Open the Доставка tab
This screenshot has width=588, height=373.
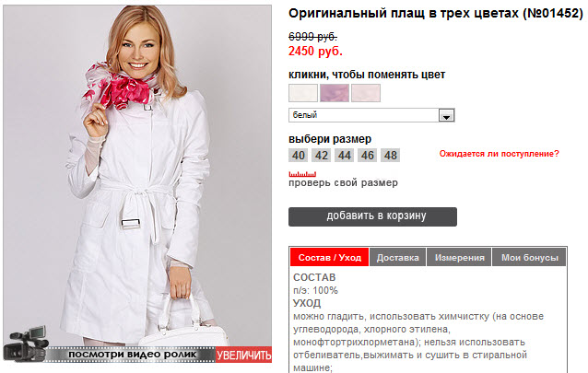[x=397, y=258]
